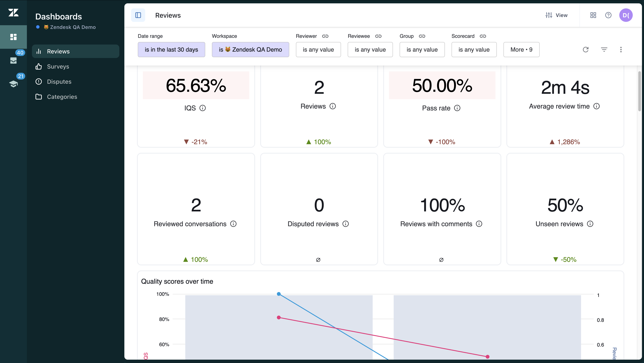Viewport: 644px width, 363px height.
Task: Click the Zendesk logo icon
Action: pyautogui.click(x=13, y=12)
